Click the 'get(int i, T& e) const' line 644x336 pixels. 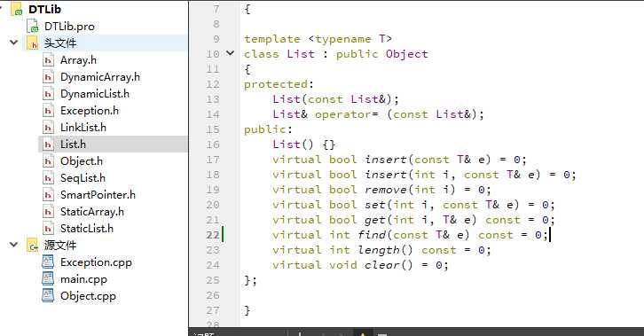pos(413,220)
